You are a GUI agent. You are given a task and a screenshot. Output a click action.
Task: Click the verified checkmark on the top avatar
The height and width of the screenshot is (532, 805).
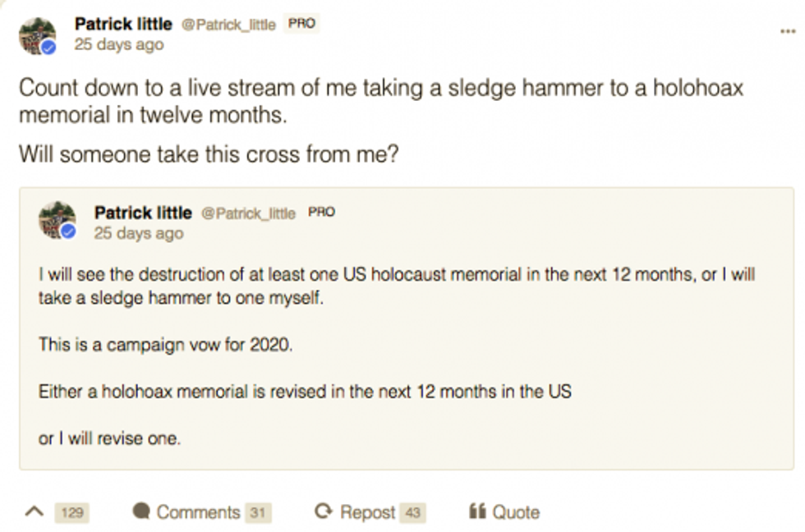point(48,48)
